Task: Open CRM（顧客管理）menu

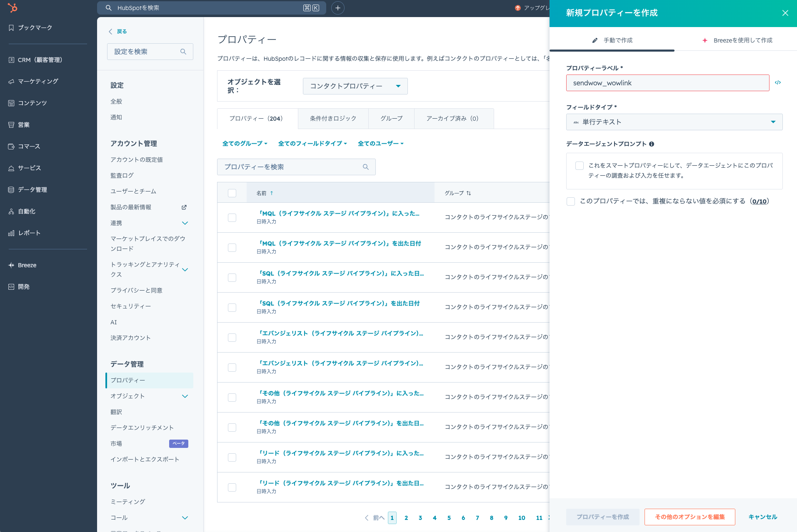Action: click(35, 60)
